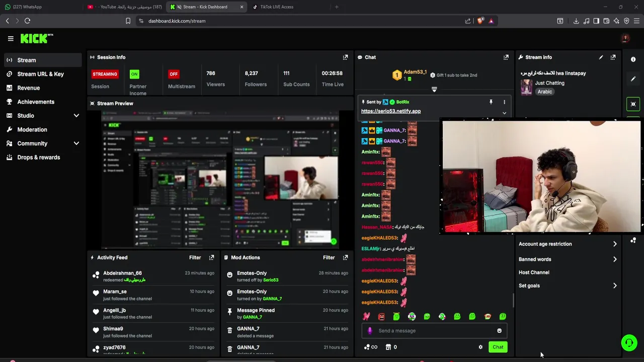Pop out the Stream info panel
This screenshot has width=644, height=362.
[x=613, y=57]
